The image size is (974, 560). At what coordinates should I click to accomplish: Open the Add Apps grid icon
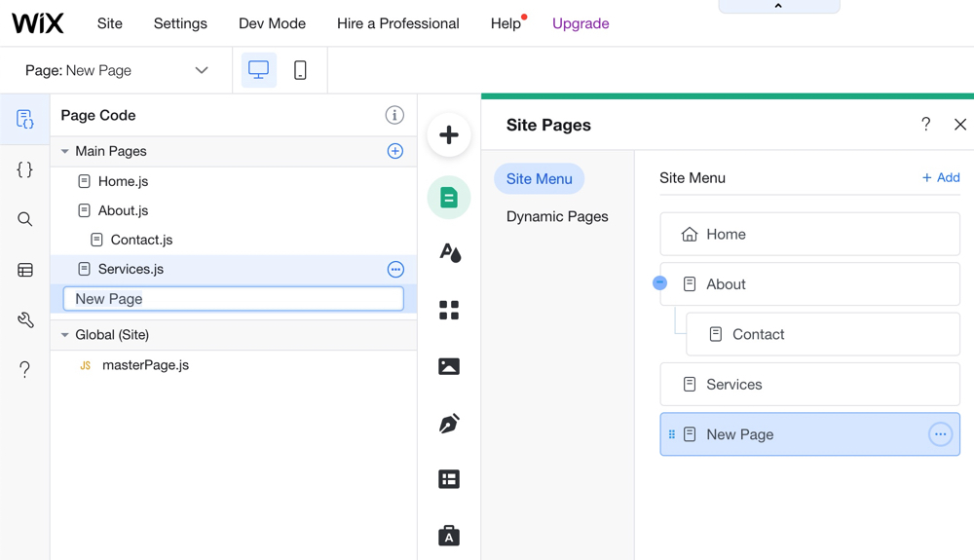tap(448, 310)
